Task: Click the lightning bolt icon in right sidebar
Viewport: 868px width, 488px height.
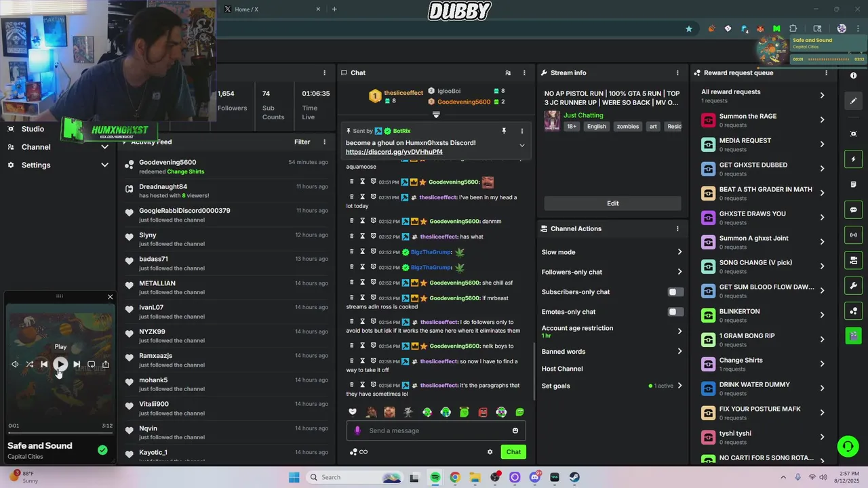Action: tap(854, 159)
